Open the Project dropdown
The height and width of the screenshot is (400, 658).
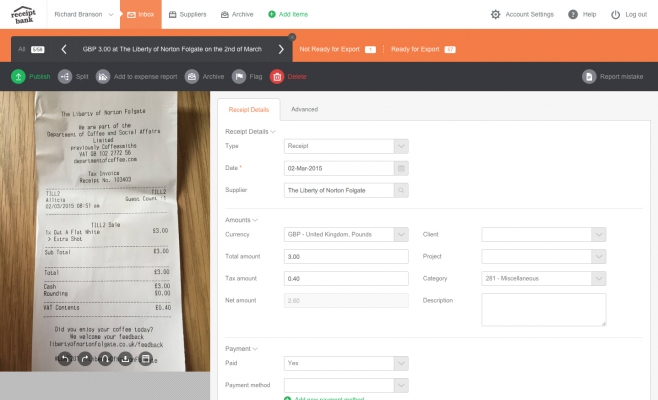pos(543,256)
